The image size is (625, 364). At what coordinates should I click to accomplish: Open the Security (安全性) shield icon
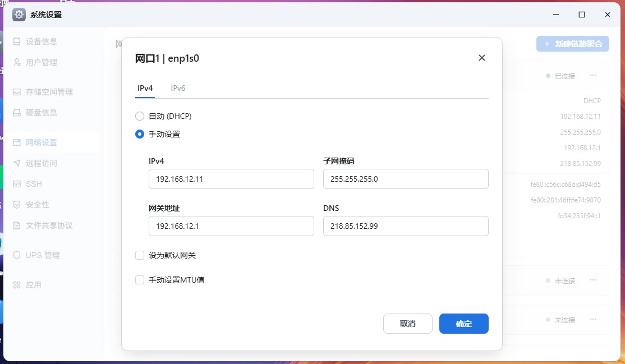(17, 205)
